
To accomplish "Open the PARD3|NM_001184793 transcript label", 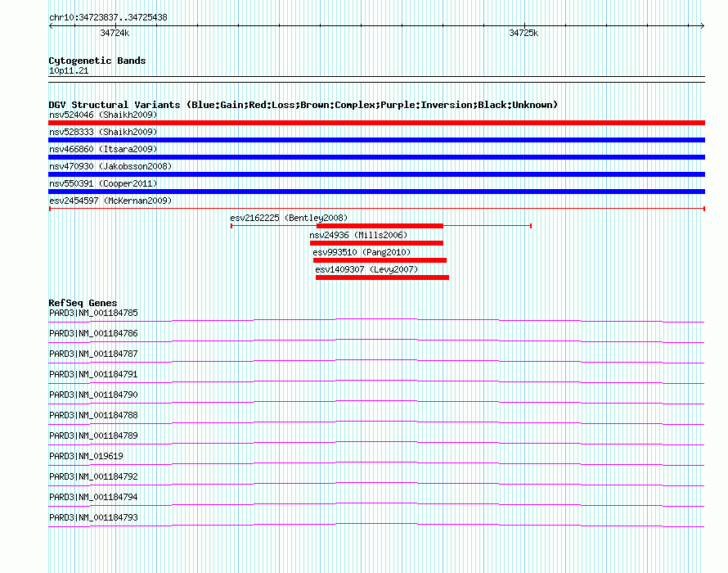I will pos(93,517).
